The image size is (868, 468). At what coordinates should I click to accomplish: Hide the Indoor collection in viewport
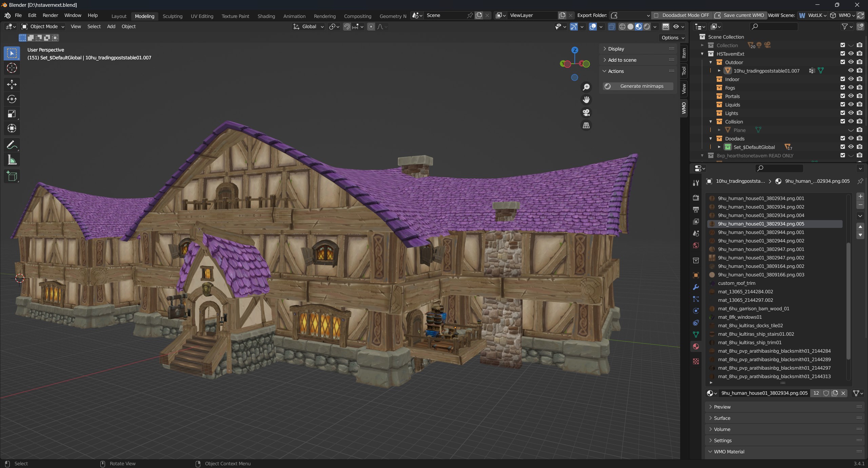851,79
